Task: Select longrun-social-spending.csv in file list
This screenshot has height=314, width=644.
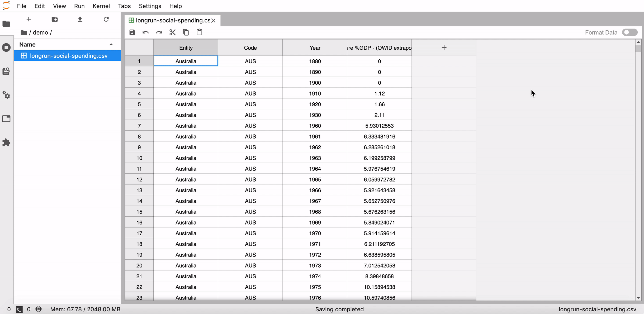Action: pos(69,56)
